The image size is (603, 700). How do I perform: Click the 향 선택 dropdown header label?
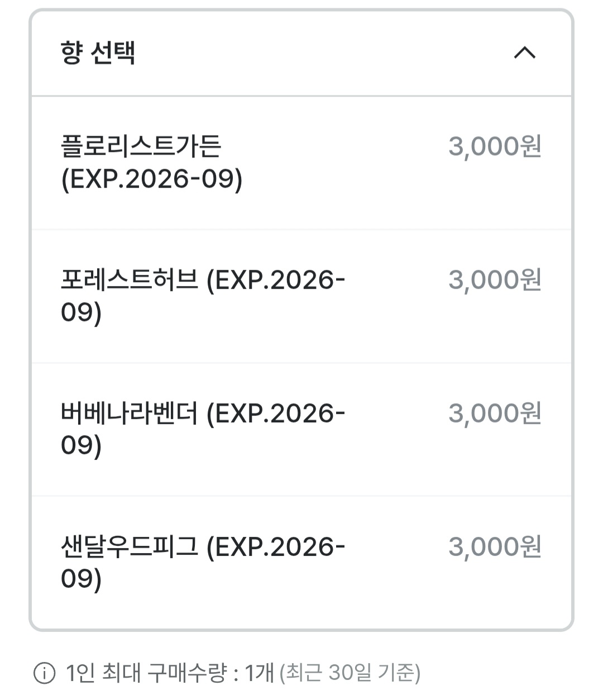(98, 53)
